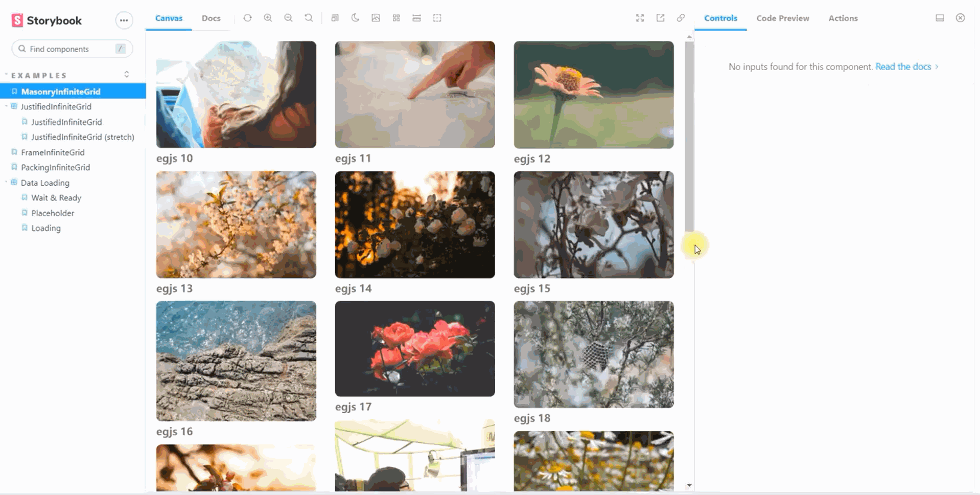Screen dimensions: 980x495
Task: Reset the canvas zoom
Action: coord(309,18)
